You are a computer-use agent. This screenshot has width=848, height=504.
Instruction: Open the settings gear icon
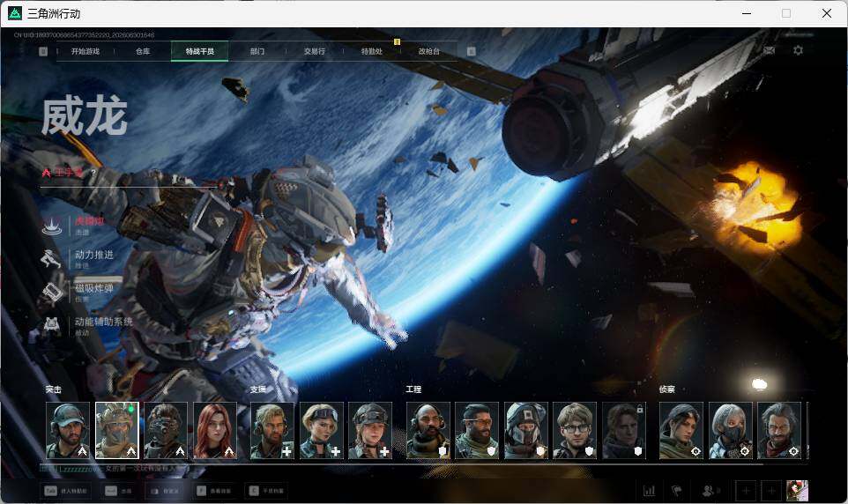point(798,50)
